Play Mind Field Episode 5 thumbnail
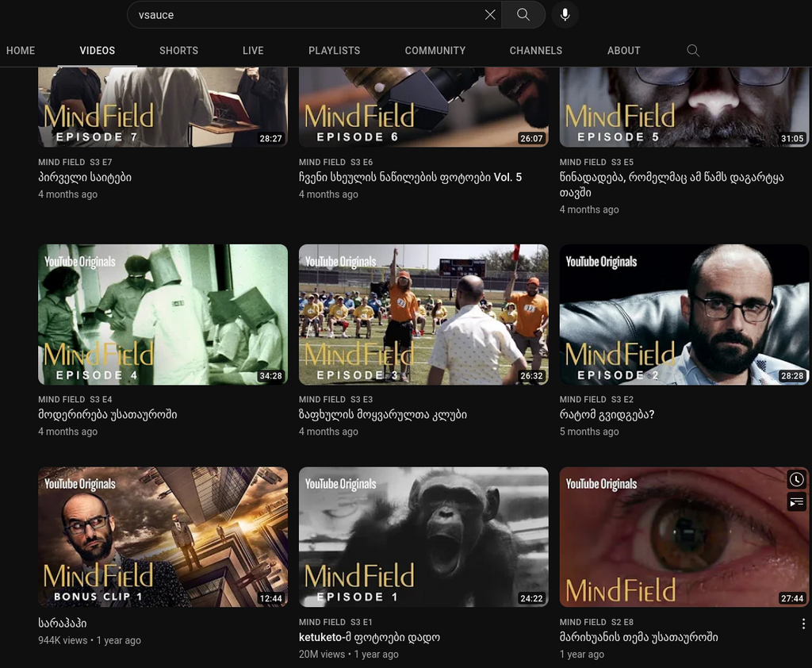Viewport: 812px width, 668px height. [684, 107]
